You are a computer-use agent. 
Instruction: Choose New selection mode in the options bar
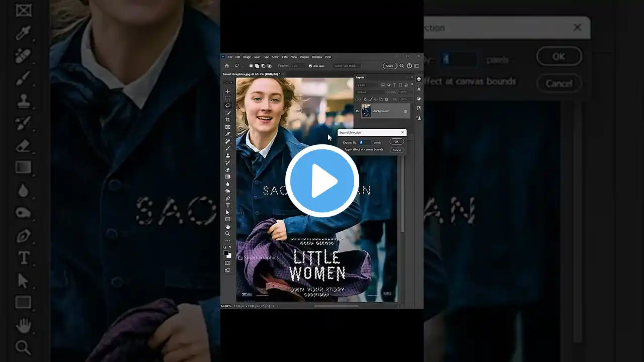[x=251, y=66]
